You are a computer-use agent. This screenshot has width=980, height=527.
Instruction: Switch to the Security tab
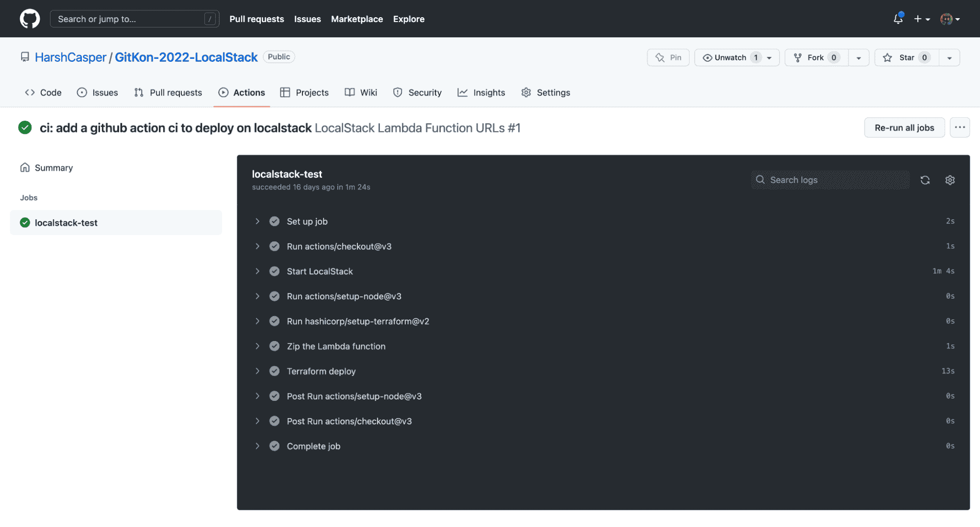pyautogui.click(x=425, y=92)
